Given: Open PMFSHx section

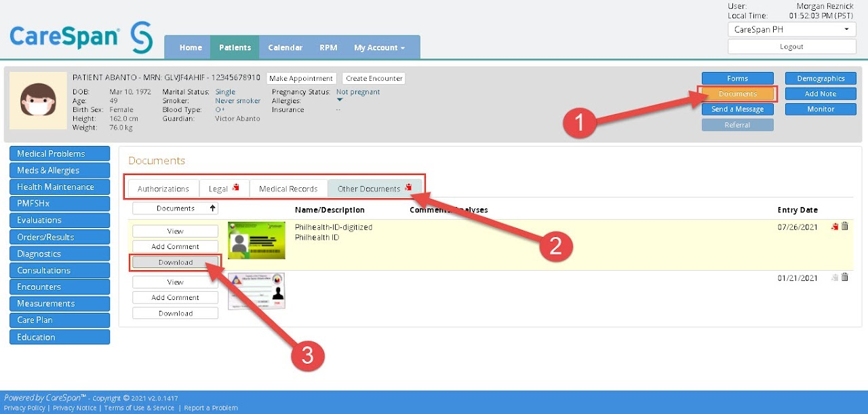Looking at the screenshot, I should [60, 204].
